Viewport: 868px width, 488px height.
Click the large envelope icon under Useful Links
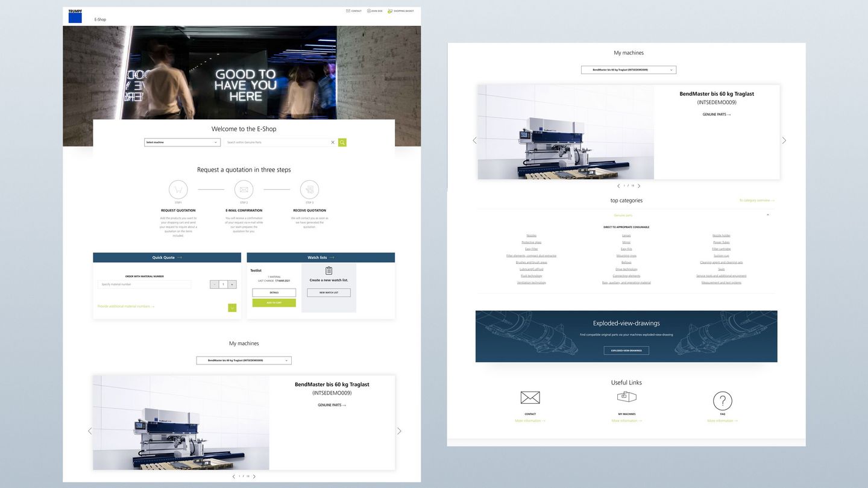coord(530,398)
